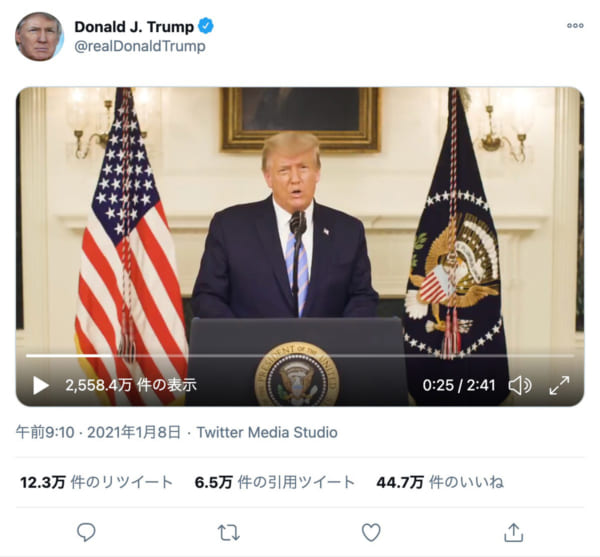Image resolution: width=600 pixels, height=557 pixels.
Task: Play the video in the tweet
Action: (41, 385)
